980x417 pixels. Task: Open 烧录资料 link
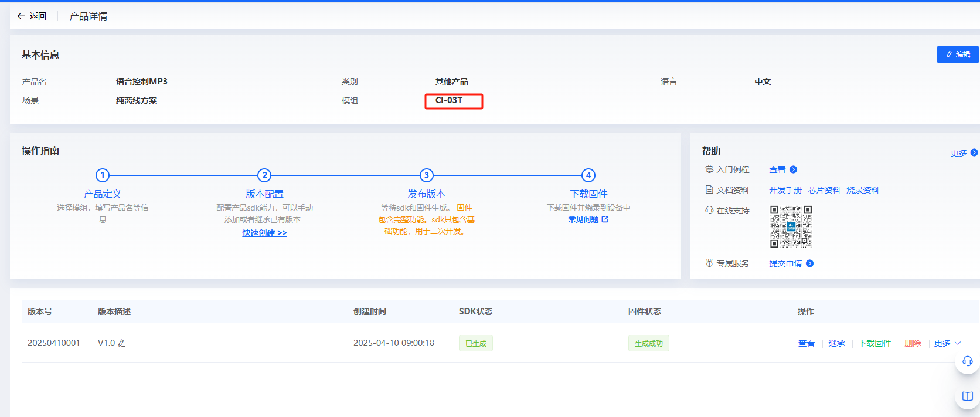coord(863,190)
